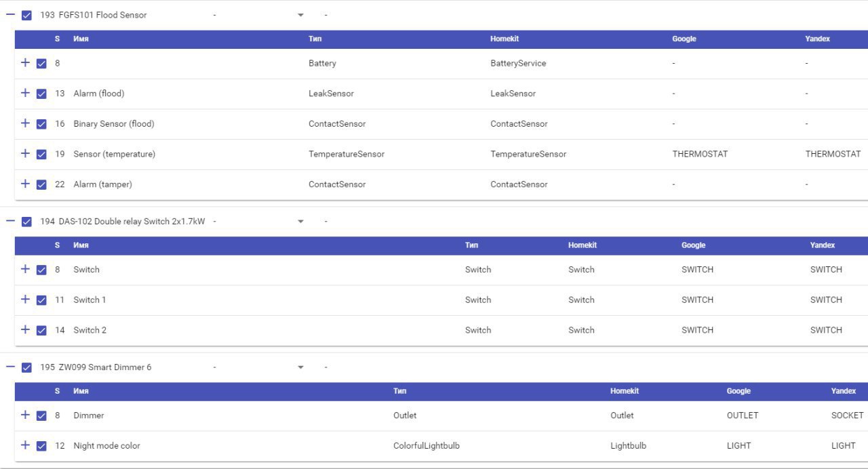Toggle checkbox for Alarm (flood) row
The width and height of the screenshot is (868, 469).
[x=41, y=94]
